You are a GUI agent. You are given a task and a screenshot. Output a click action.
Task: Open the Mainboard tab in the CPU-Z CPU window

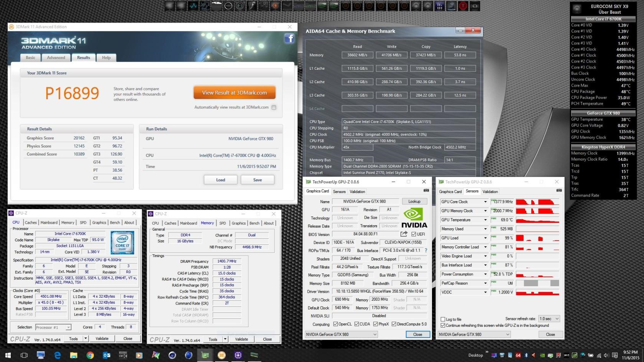[49, 223]
